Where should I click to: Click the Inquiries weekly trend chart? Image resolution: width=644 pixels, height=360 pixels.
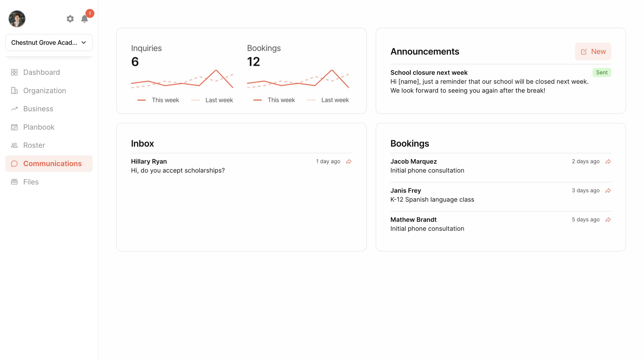point(182,79)
